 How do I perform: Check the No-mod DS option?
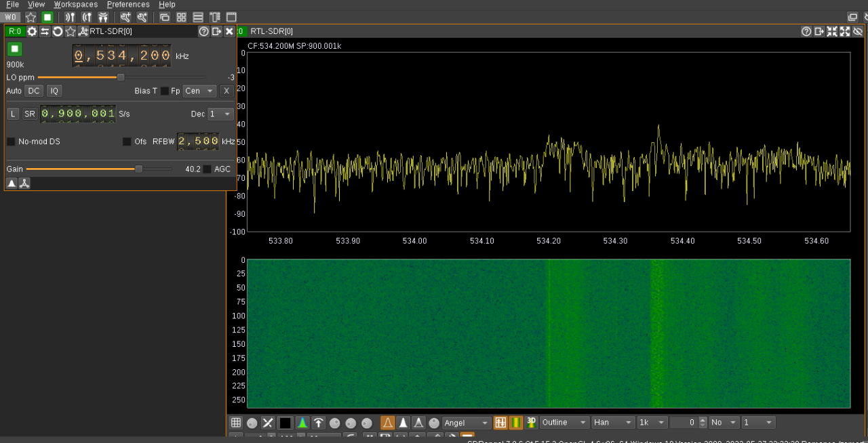tap(11, 142)
